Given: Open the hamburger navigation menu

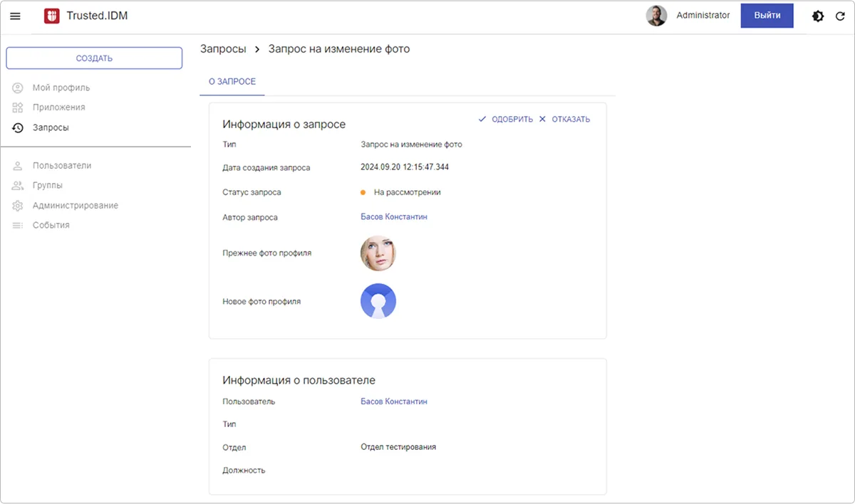Looking at the screenshot, I should [15, 16].
